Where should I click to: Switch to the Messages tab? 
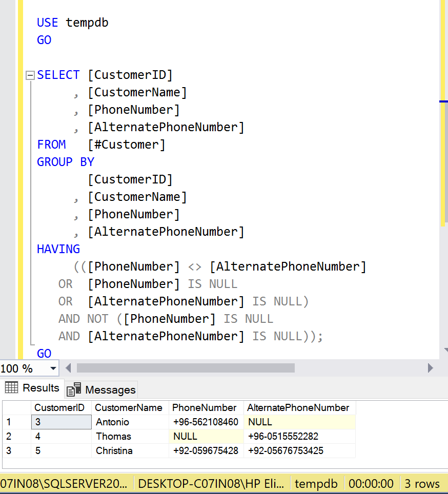(x=110, y=390)
